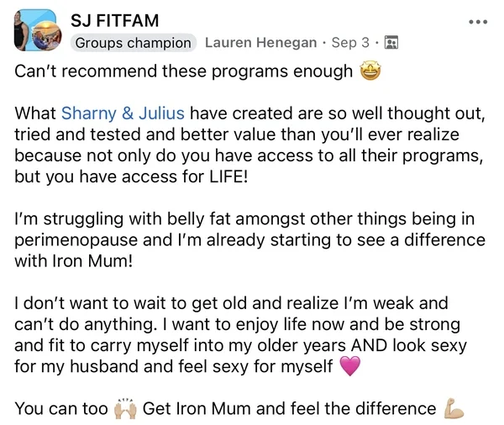Viewport: 504px width, 425px height.
Task: Click the flexed biceps emoji
Action: pos(453,409)
